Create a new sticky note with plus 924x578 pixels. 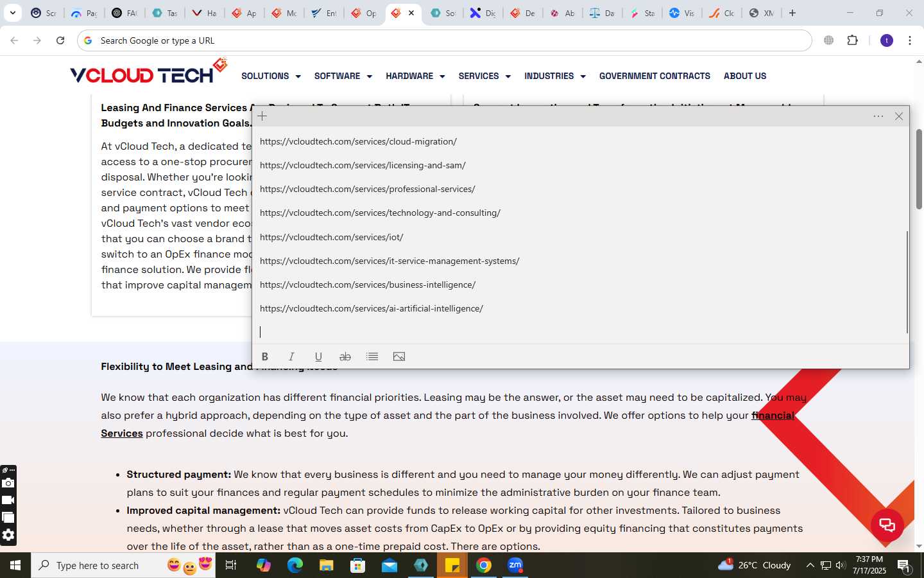coord(262,116)
